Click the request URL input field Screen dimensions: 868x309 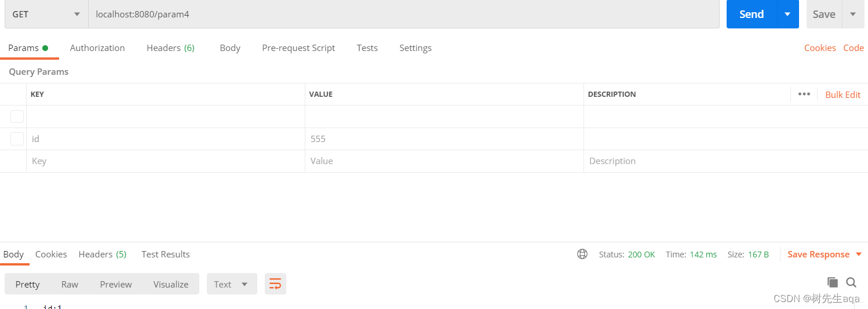(x=404, y=14)
